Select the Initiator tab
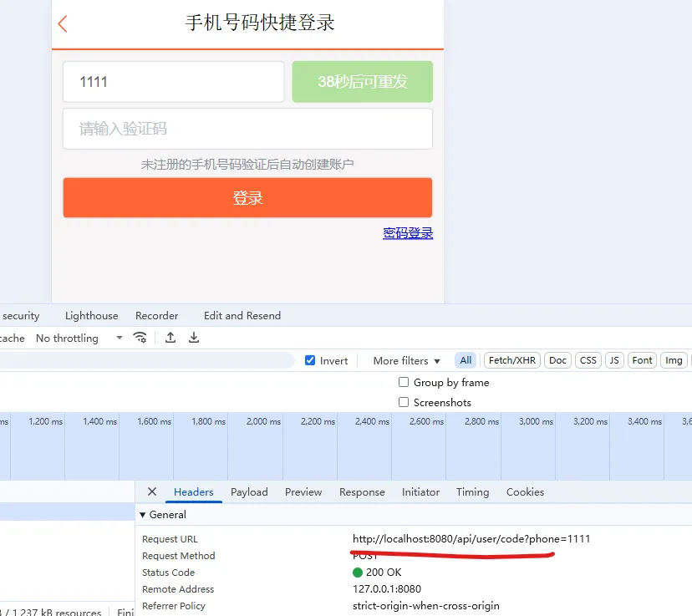 pyautogui.click(x=420, y=492)
